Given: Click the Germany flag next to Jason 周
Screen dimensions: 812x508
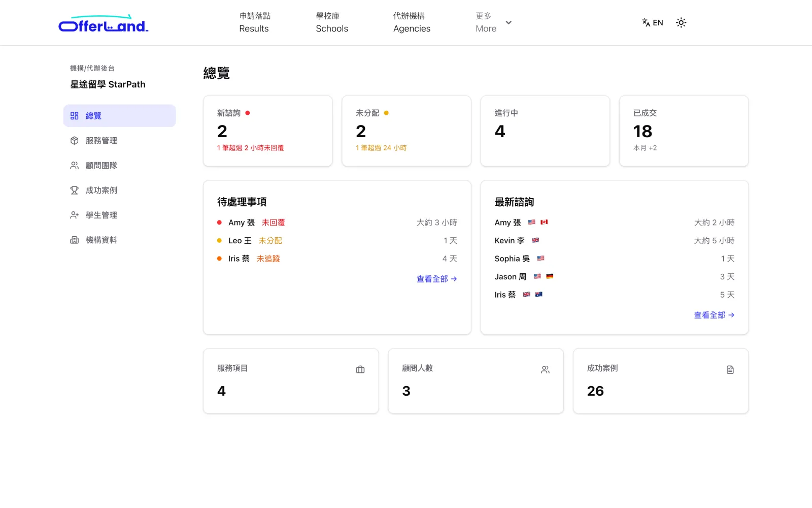Looking at the screenshot, I should [x=550, y=276].
